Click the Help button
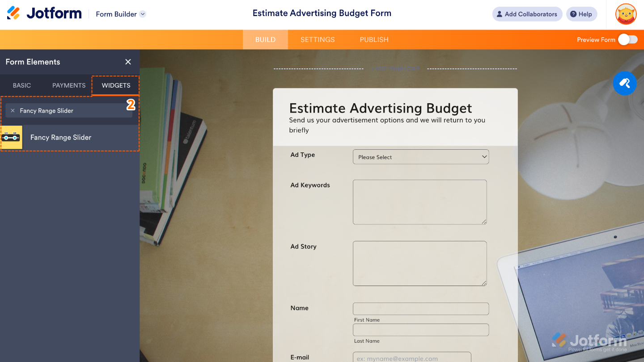Viewport: 644px width, 362px height. (x=581, y=14)
